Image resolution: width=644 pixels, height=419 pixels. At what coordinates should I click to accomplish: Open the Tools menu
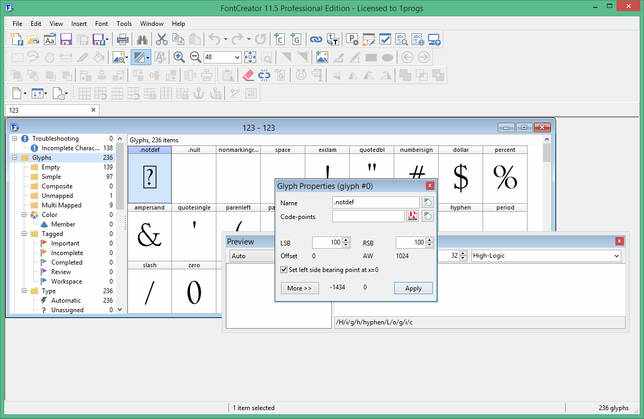click(124, 24)
